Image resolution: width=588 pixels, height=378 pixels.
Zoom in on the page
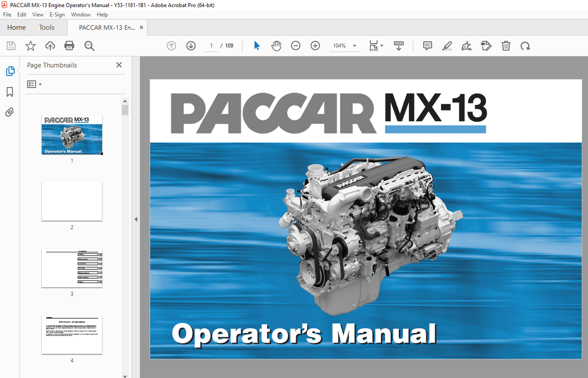coord(315,46)
